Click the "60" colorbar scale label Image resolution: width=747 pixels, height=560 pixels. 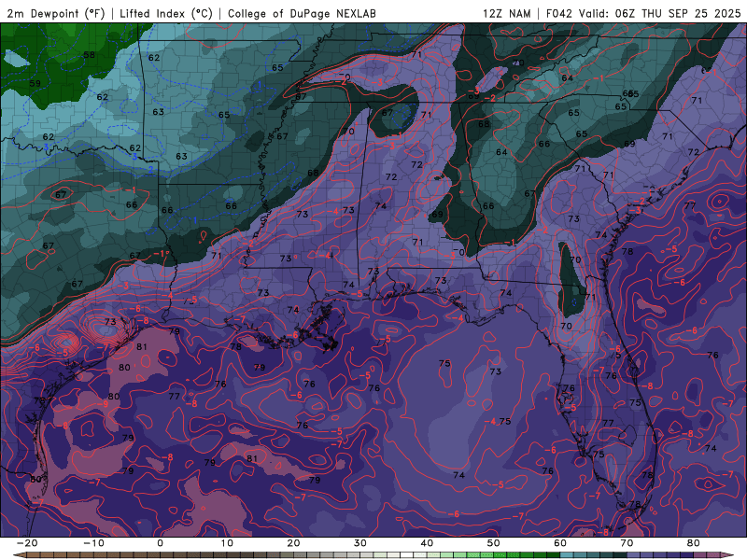coord(560,543)
